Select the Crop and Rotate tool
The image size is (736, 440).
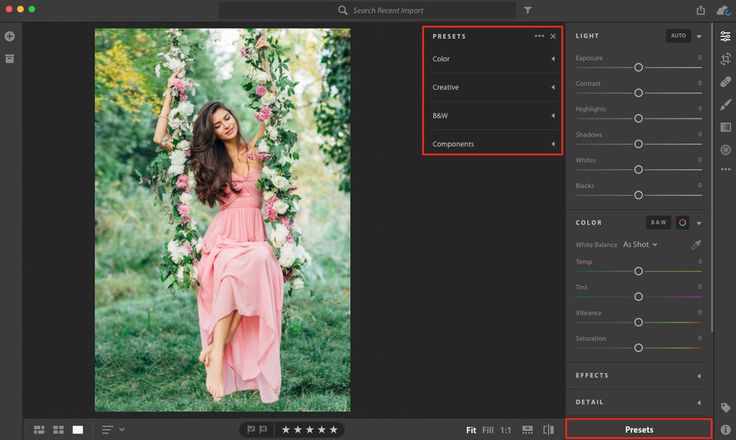click(x=725, y=59)
